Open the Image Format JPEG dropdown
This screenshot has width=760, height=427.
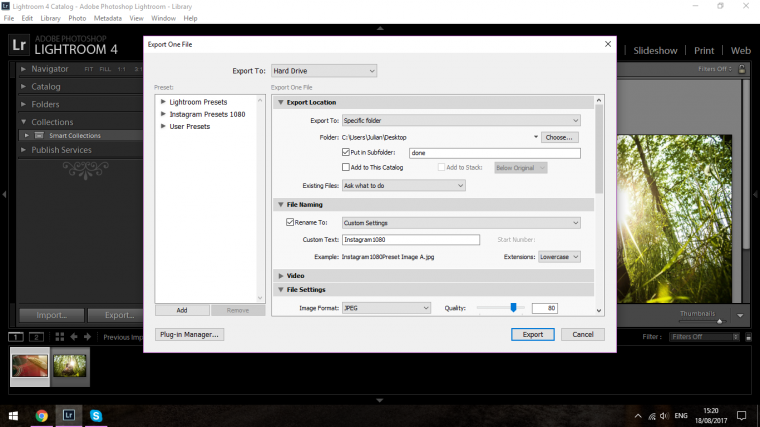click(x=386, y=308)
